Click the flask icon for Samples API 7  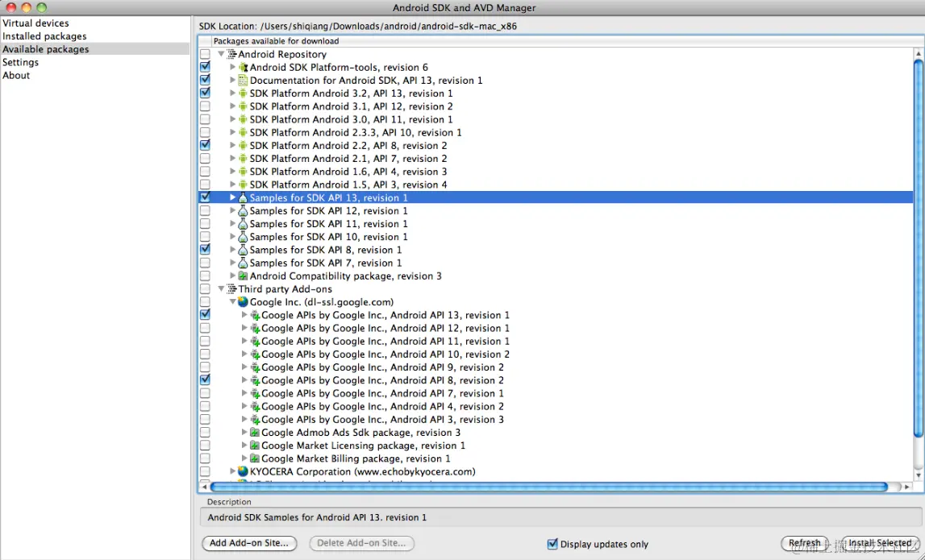click(x=243, y=263)
